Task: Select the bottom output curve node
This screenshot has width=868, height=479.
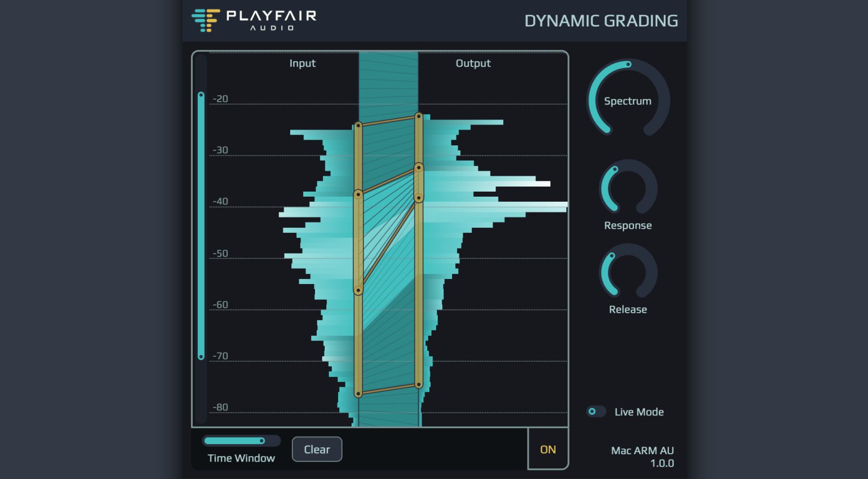Action: click(419, 384)
